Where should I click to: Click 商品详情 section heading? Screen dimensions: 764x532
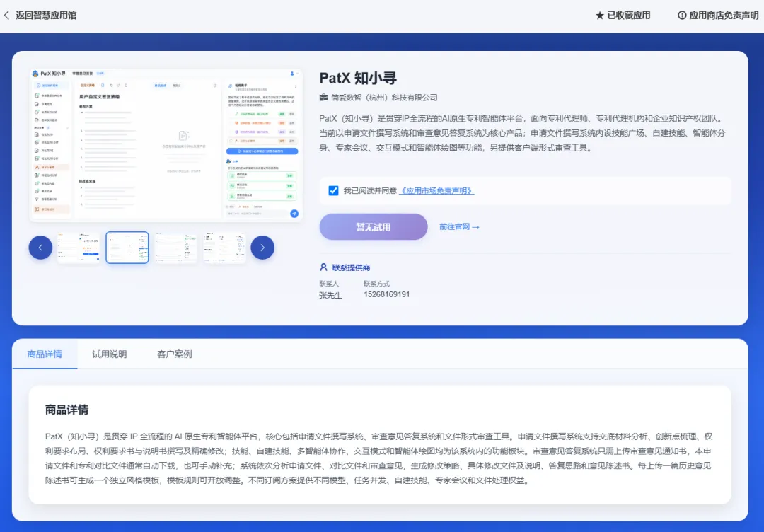pos(66,410)
